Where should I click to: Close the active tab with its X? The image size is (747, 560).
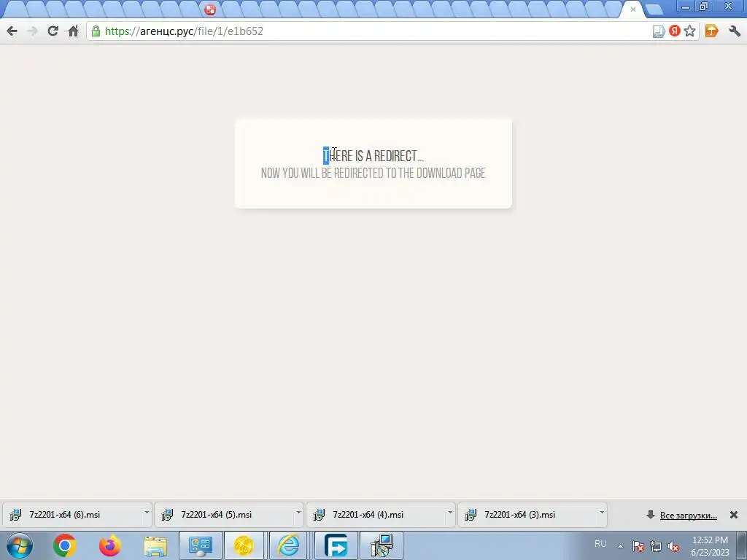click(633, 9)
